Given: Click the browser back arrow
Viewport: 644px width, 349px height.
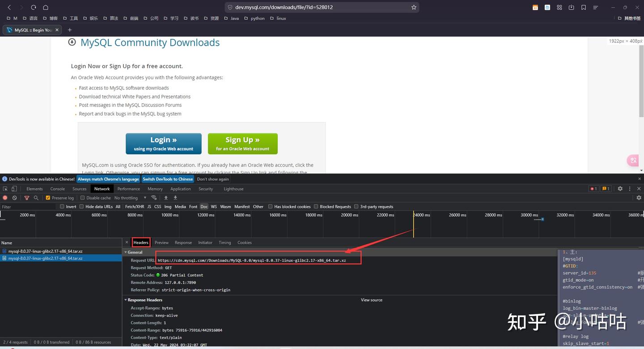Looking at the screenshot, I should (9, 7).
